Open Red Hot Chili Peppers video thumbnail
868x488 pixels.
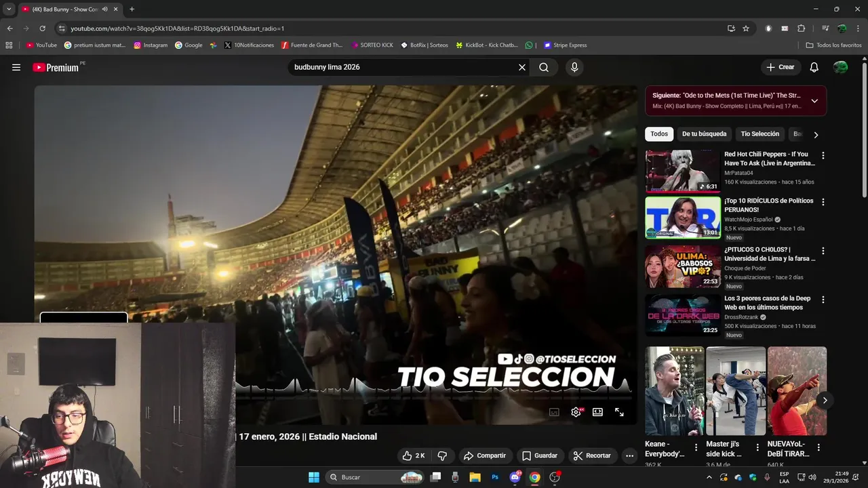pos(682,171)
